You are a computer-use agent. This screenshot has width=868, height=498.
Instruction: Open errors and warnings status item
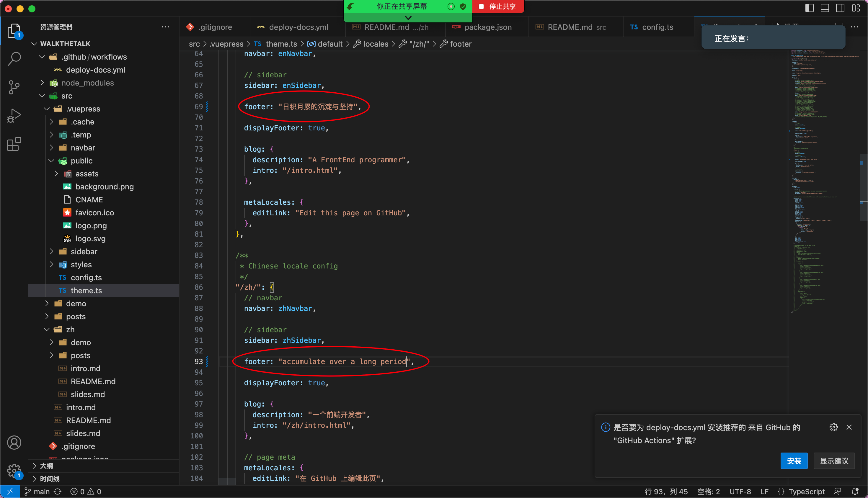(x=86, y=492)
